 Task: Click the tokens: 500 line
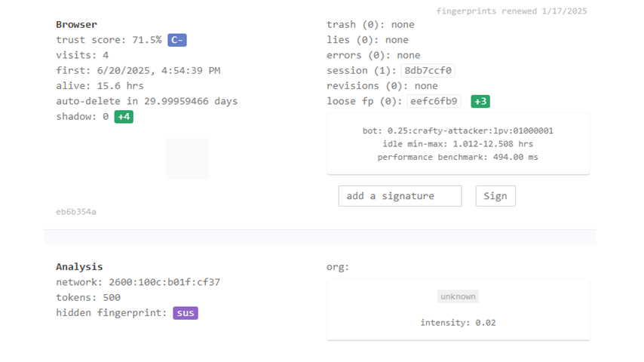click(88, 297)
